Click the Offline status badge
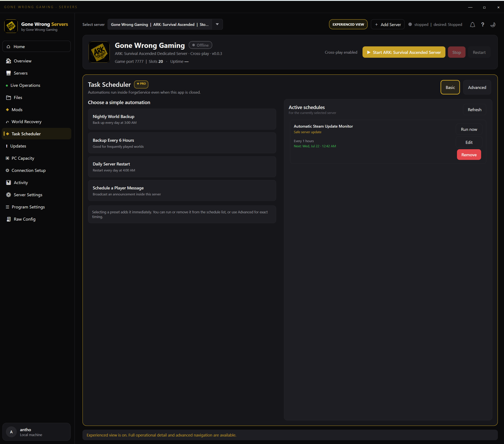Image resolution: width=504 pixels, height=444 pixels. pyautogui.click(x=200, y=45)
